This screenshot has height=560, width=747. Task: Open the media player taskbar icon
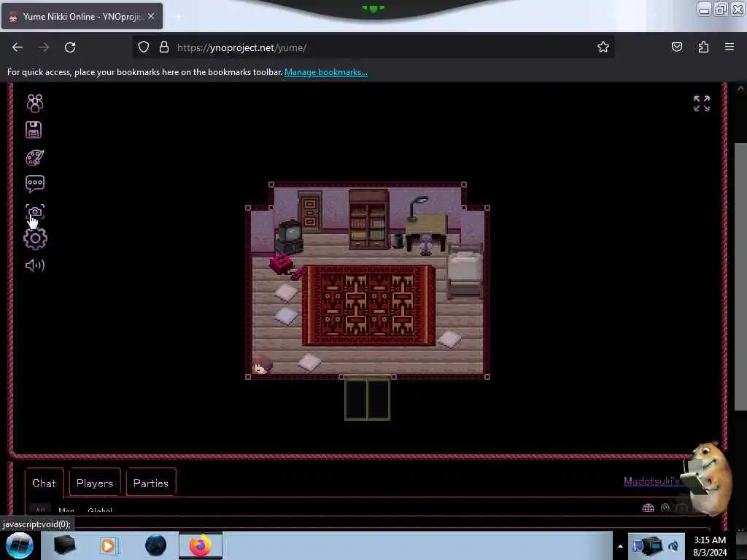[108, 545]
